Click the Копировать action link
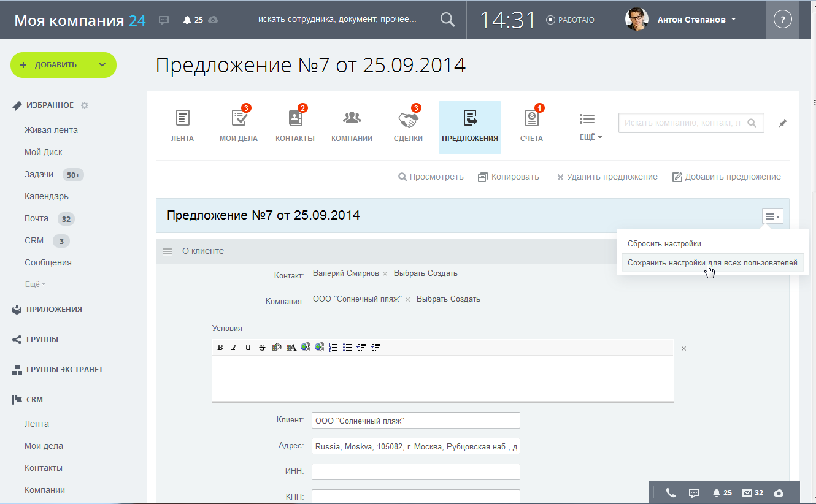Screen dimensions: 816x504 point(509,177)
